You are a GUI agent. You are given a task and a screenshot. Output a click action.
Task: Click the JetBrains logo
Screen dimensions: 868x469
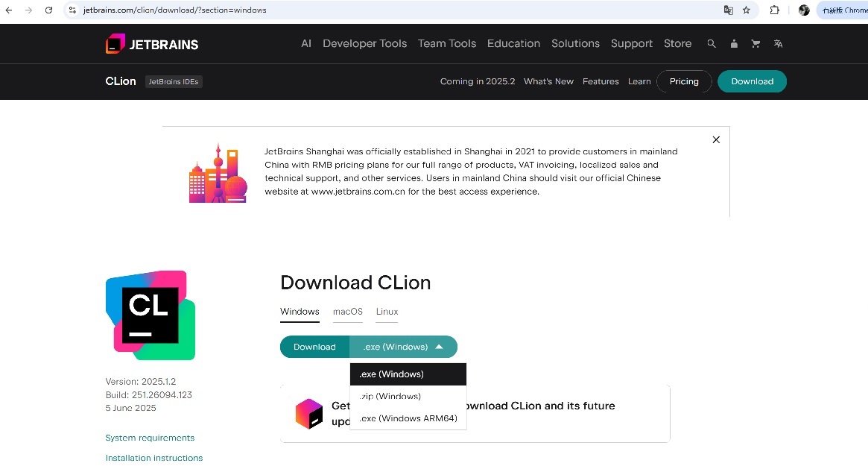coord(152,44)
